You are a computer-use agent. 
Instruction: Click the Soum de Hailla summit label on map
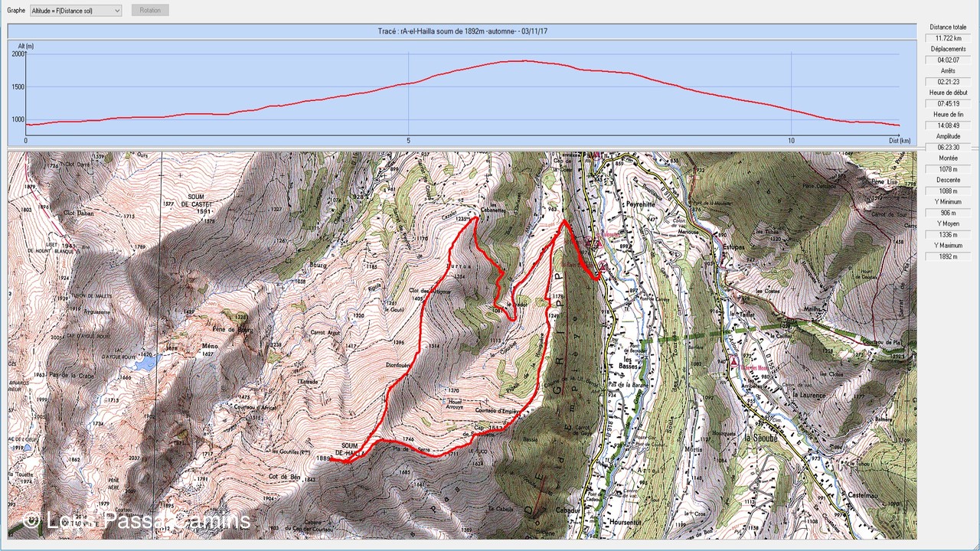tap(351, 450)
